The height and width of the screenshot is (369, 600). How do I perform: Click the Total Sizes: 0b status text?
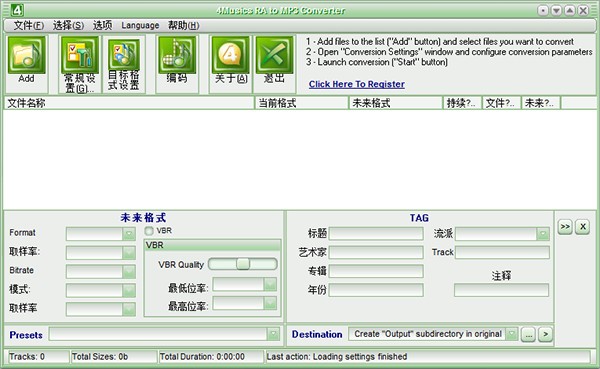coord(100,357)
